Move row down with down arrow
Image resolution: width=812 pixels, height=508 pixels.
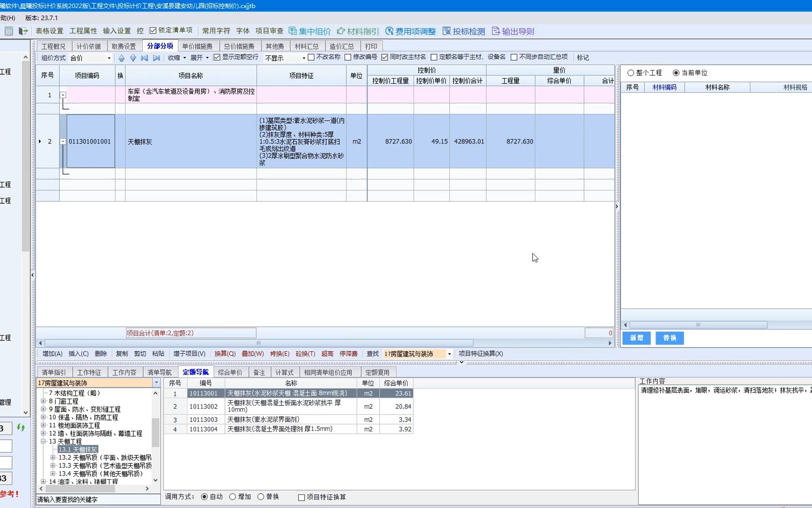click(133, 57)
